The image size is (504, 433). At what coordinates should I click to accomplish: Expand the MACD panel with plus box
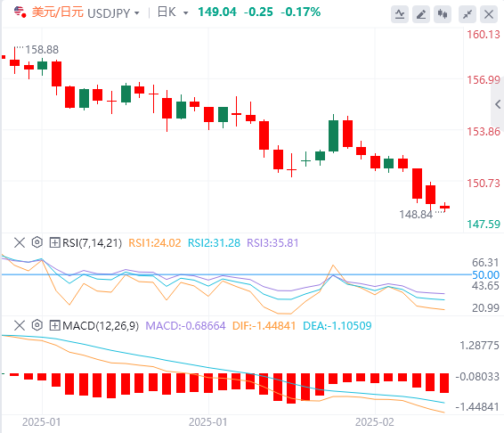54,325
